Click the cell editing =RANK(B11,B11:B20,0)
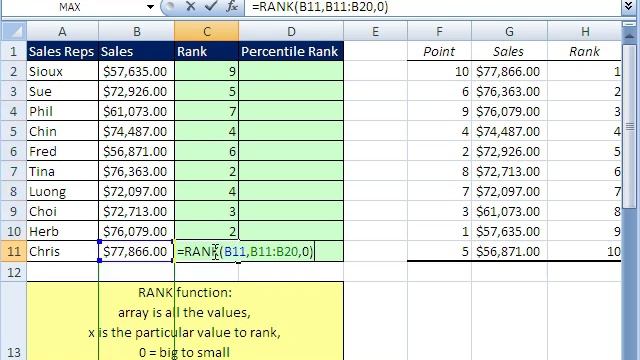The height and width of the screenshot is (360, 640). click(x=245, y=251)
